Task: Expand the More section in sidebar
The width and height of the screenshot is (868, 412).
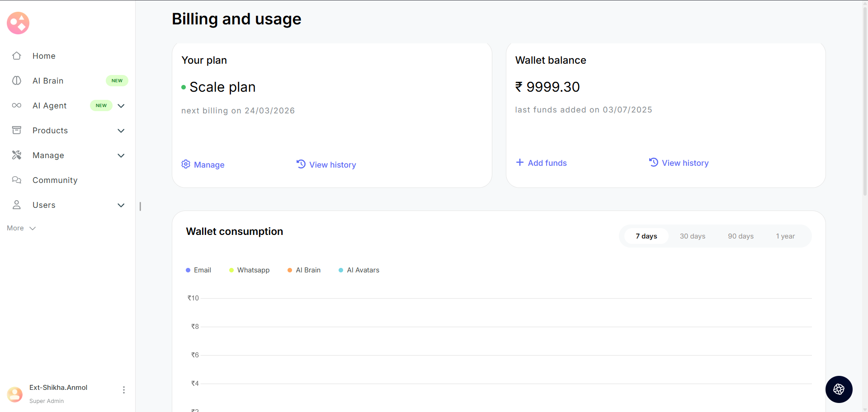Action: [21, 228]
